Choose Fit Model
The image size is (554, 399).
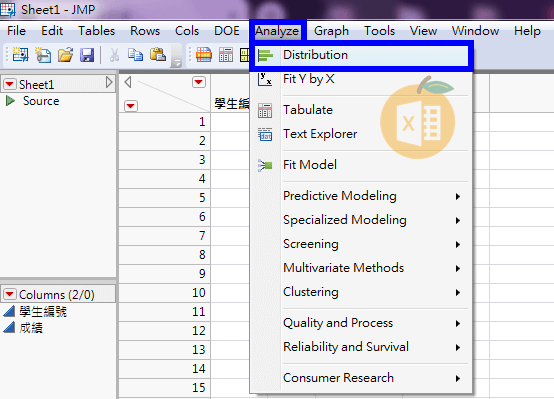[361, 165]
